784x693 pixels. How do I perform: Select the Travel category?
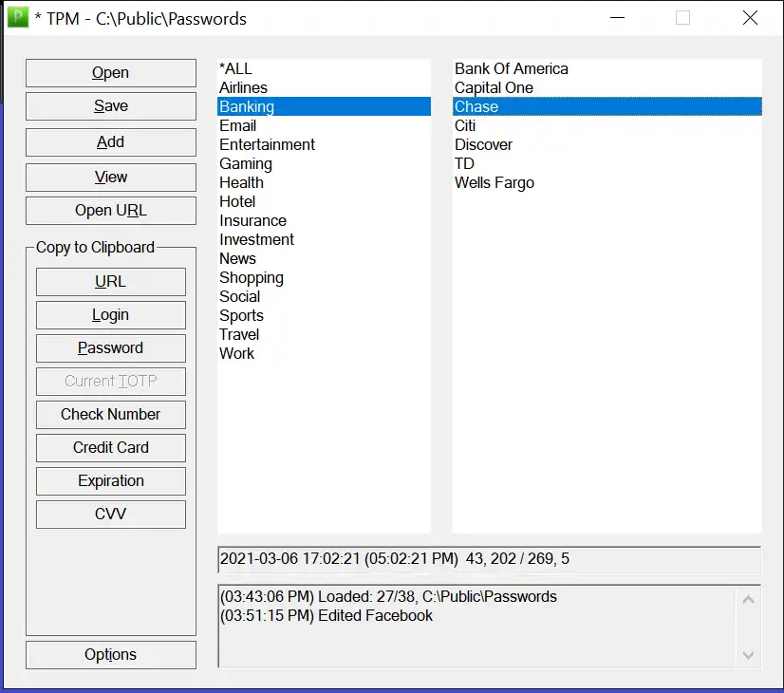324,334
